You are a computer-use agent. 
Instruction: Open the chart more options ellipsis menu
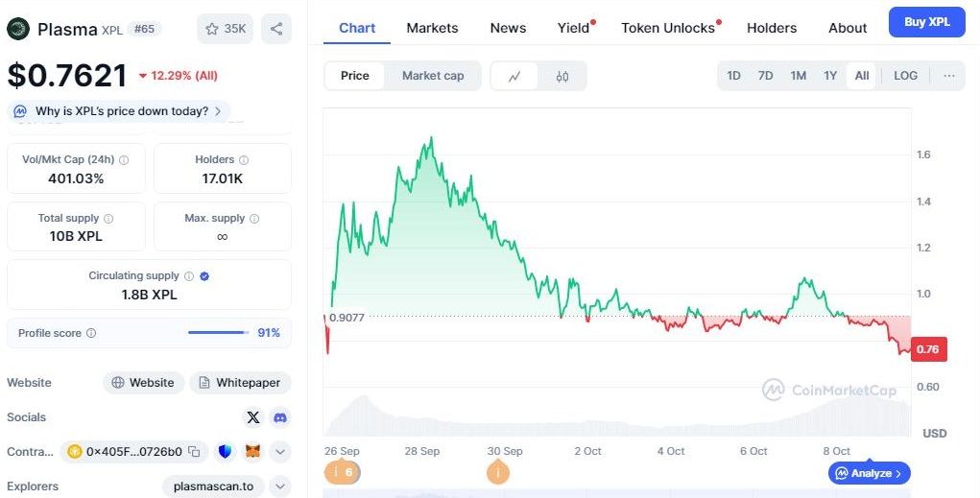click(x=949, y=76)
